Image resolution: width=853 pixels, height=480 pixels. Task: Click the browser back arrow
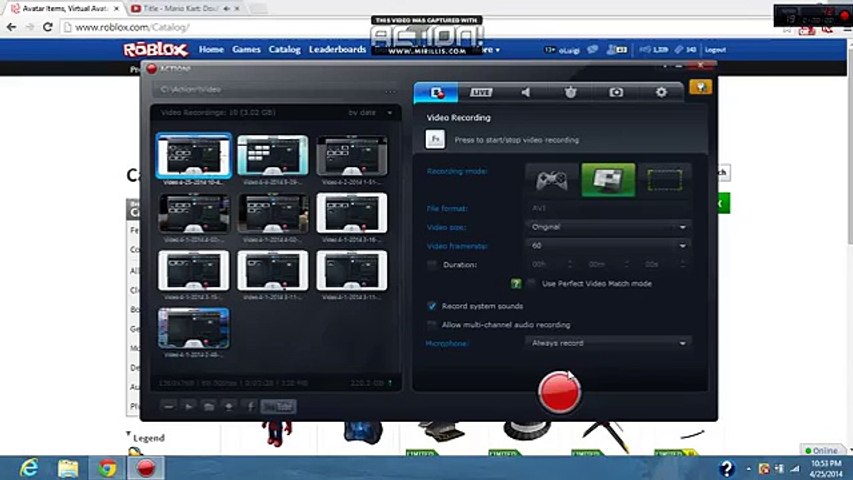[x=11, y=27]
